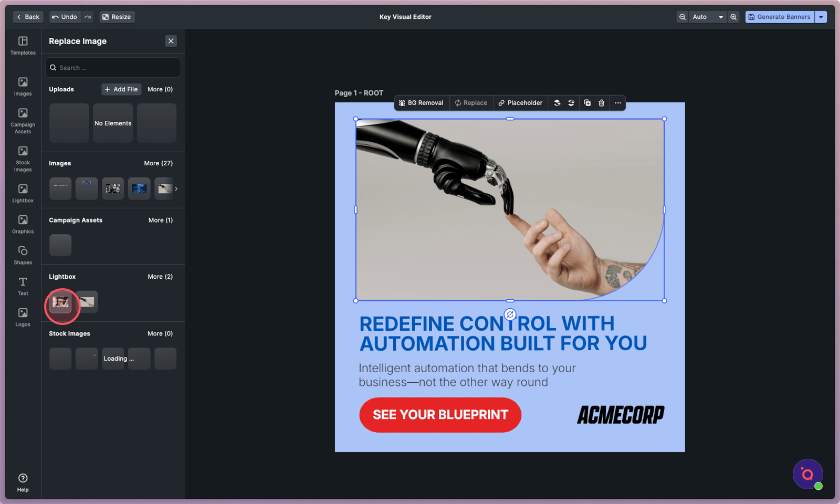
Task: Click Replace in image toolbar
Action: (471, 103)
